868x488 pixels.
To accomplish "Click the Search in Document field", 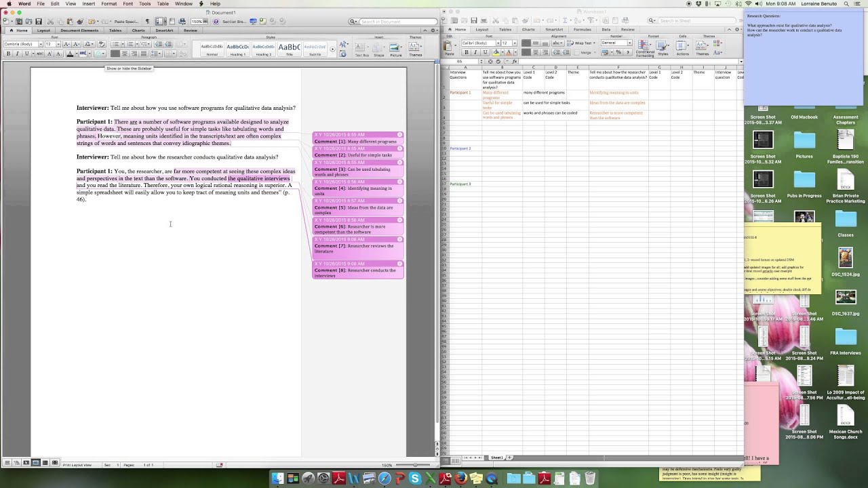I will click(x=393, y=22).
